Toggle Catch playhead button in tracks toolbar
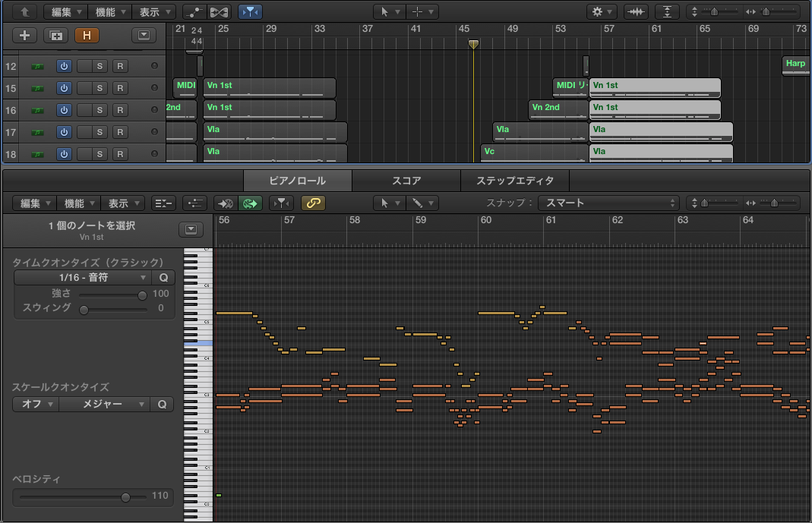The width and height of the screenshot is (812, 523). (x=250, y=11)
